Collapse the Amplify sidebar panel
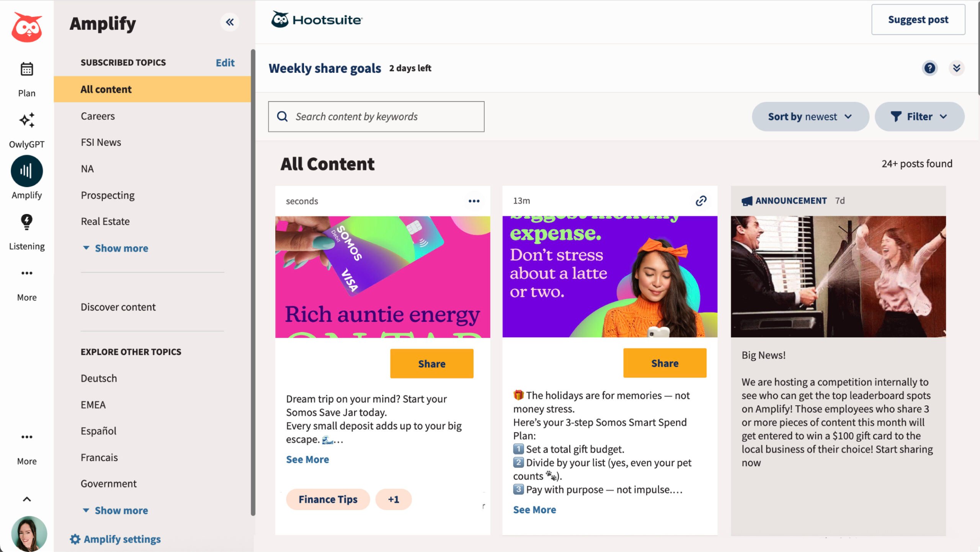Viewport: 980px width, 552px height. click(230, 22)
